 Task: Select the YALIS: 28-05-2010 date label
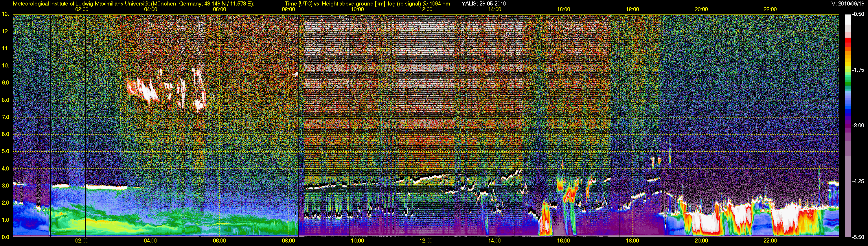[483, 4]
